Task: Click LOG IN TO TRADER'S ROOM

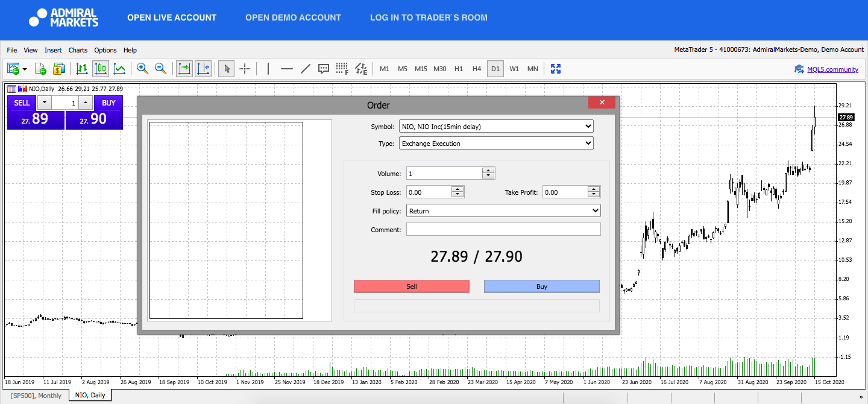Action: [x=429, y=17]
